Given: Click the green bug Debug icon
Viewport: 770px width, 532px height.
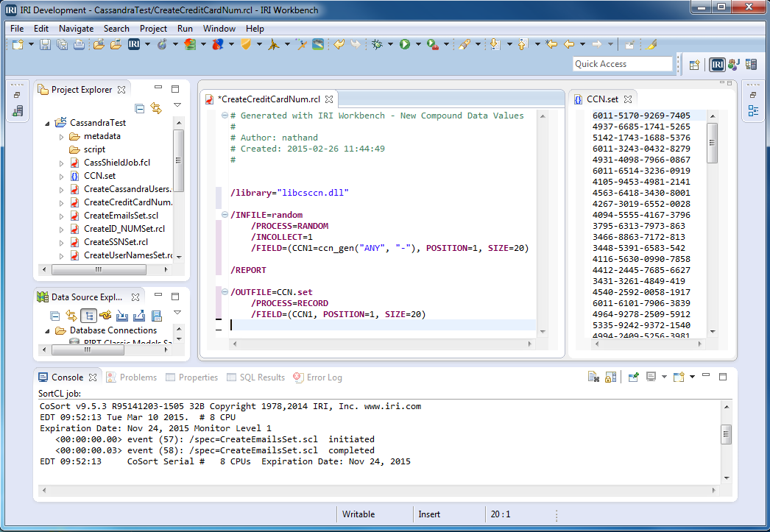Looking at the screenshot, I should point(377,45).
